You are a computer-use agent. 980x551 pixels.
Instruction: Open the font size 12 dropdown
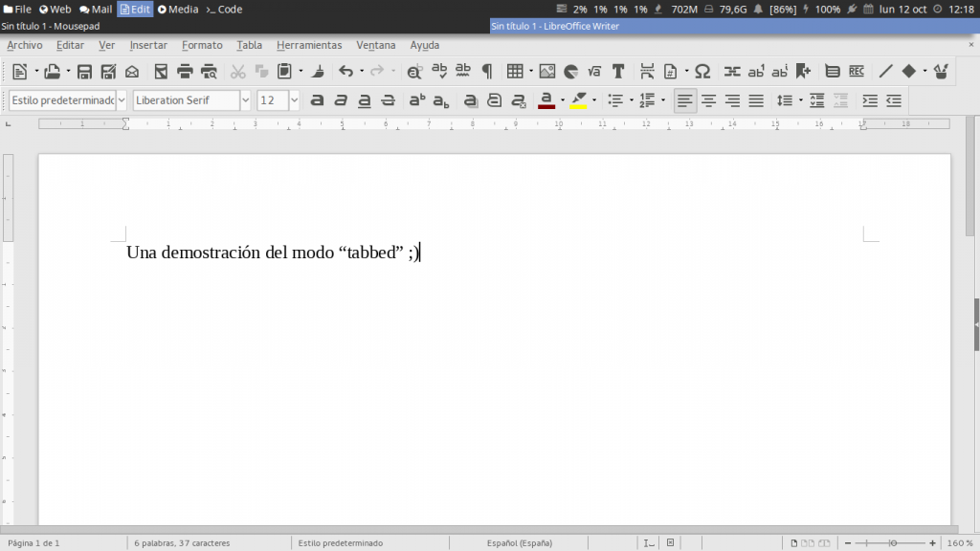294,99
